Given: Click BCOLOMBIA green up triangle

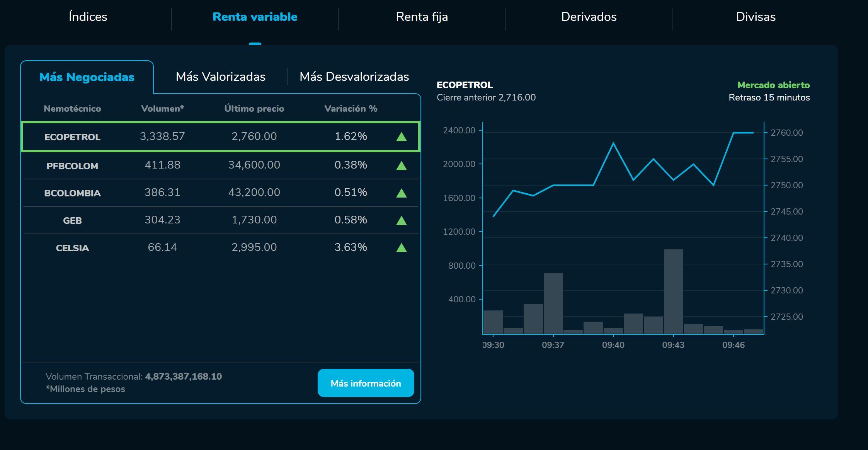Looking at the screenshot, I should (x=402, y=193).
